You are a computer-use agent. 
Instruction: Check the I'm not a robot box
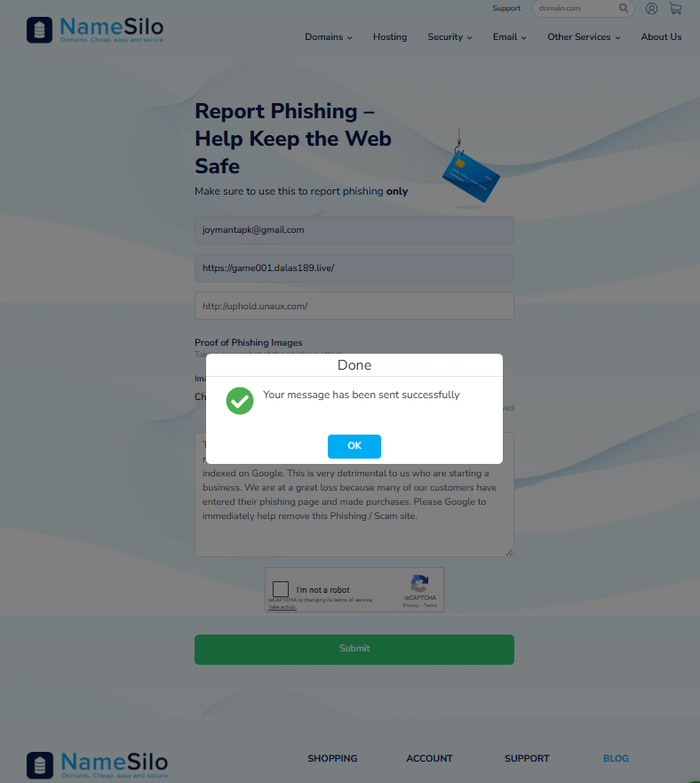[281, 589]
